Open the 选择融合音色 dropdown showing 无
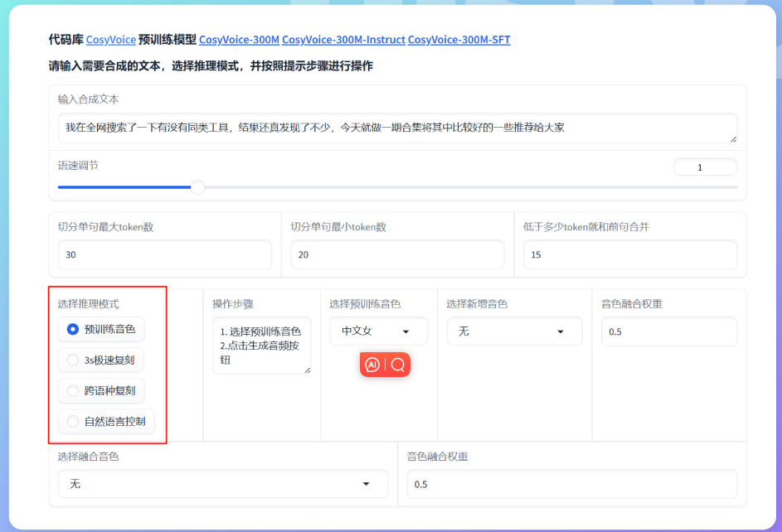This screenshot has width=782, height=532. [223, 484]
